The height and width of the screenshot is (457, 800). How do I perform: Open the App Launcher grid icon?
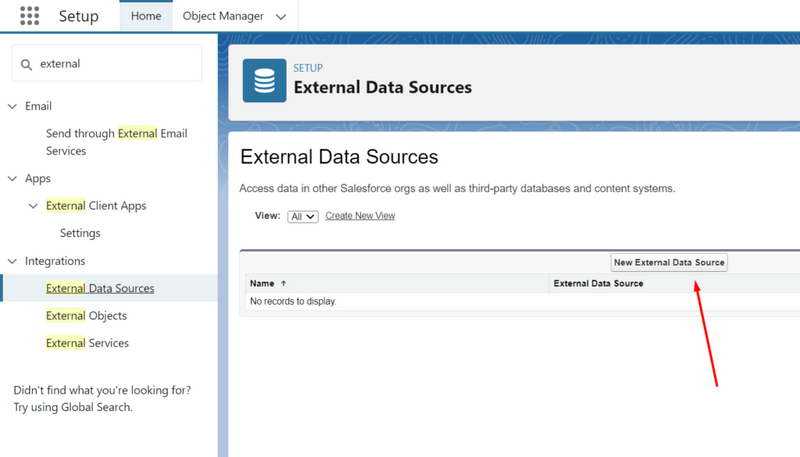pos(30,16)
